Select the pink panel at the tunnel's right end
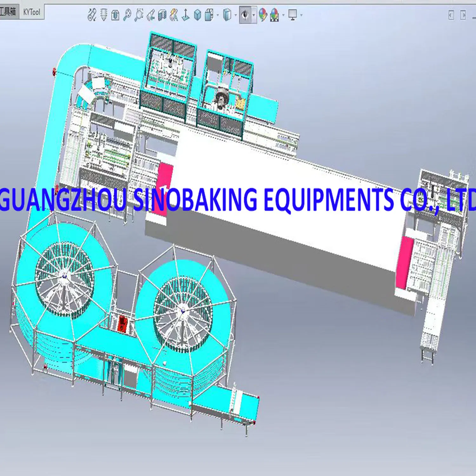 (x=405, y=263)
